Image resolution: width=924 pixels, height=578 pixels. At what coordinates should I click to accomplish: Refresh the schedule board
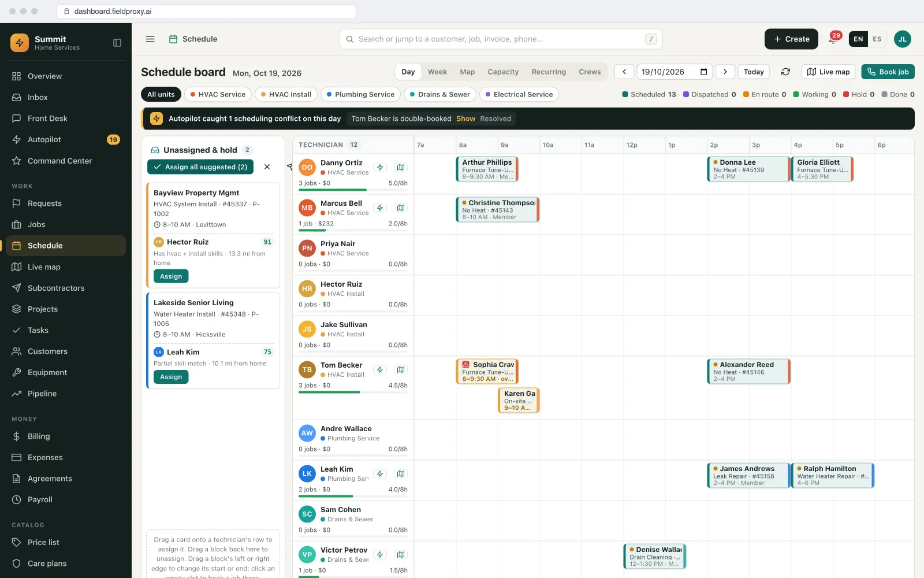pyautogui.click(x=785, y=72)
